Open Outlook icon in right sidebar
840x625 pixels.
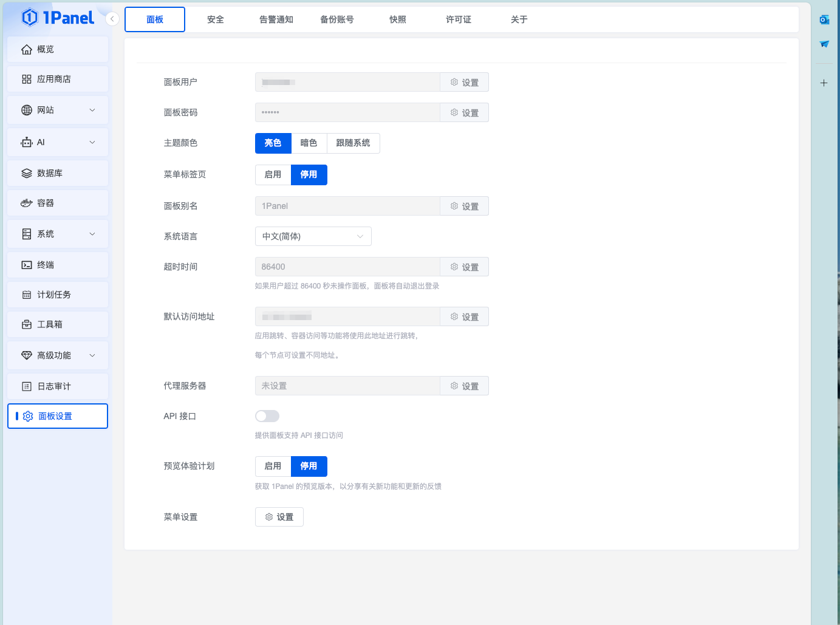824,20
